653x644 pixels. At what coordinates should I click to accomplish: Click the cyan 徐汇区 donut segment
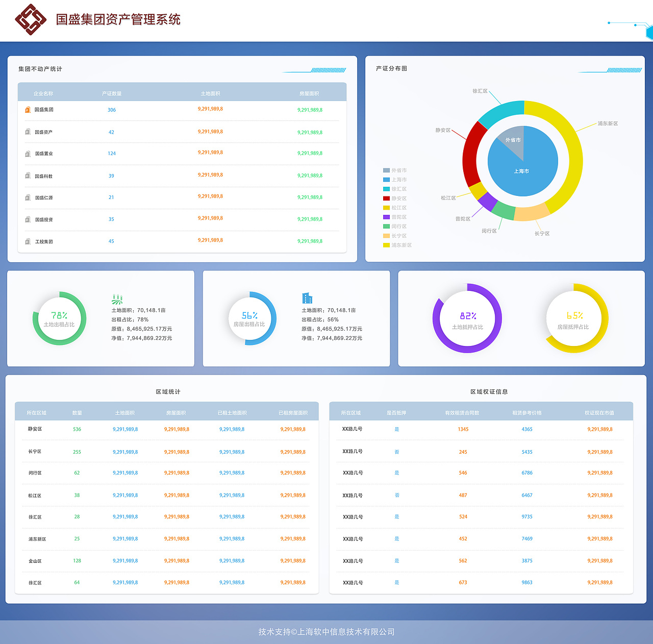[501, 113]
